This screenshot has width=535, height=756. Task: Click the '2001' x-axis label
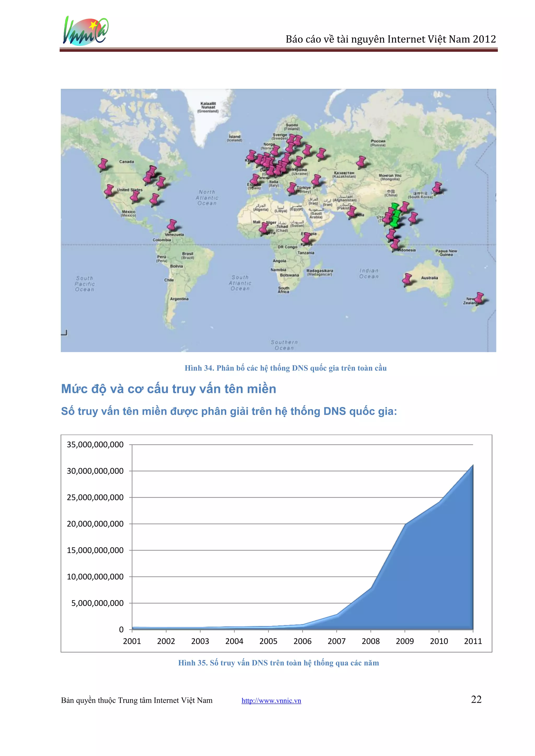[132, 641]
